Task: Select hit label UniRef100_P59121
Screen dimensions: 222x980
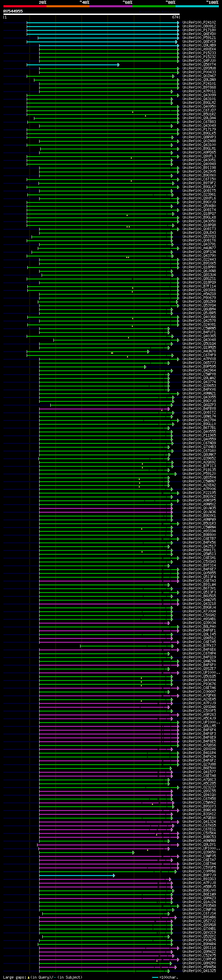Action: click(199, 38)
